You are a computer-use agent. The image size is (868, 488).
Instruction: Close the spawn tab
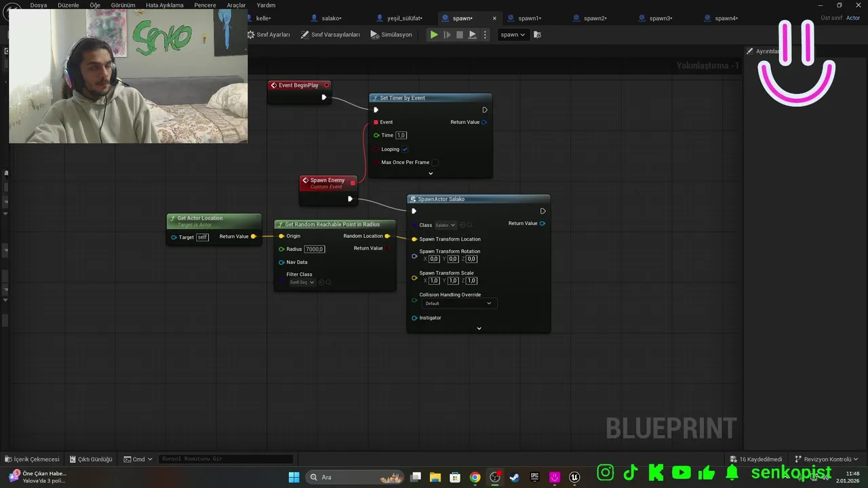pyautogui.click(x=494, y=18)
